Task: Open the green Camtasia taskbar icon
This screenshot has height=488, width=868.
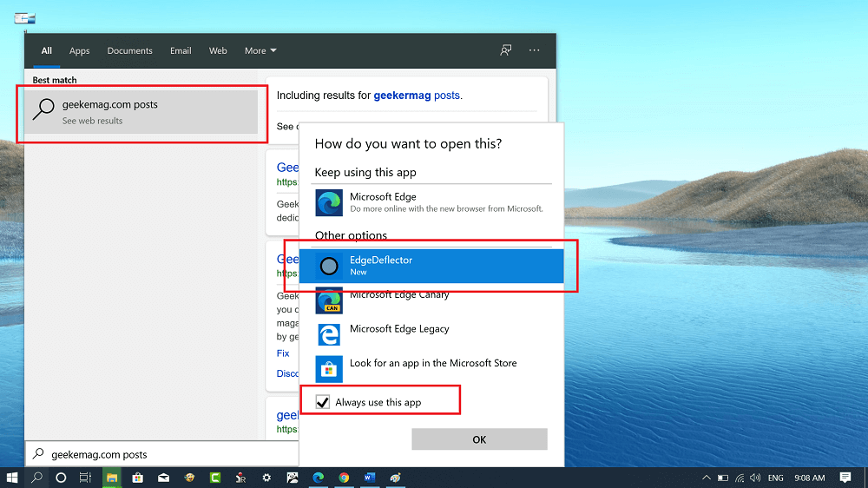Action: coord(215,478)
